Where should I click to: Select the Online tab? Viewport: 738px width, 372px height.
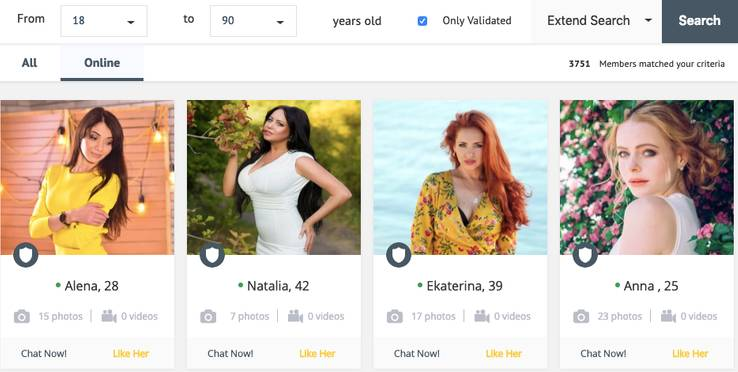(x=102, y=63)
